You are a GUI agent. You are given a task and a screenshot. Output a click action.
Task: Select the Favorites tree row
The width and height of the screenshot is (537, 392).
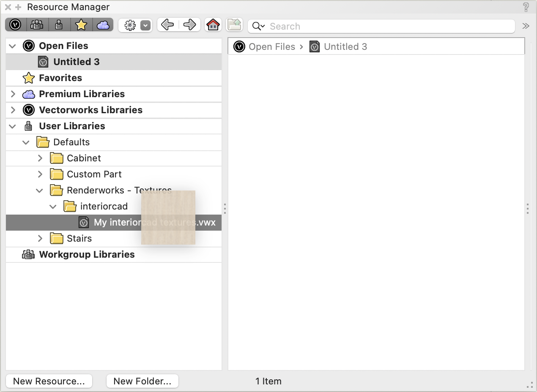114,78
